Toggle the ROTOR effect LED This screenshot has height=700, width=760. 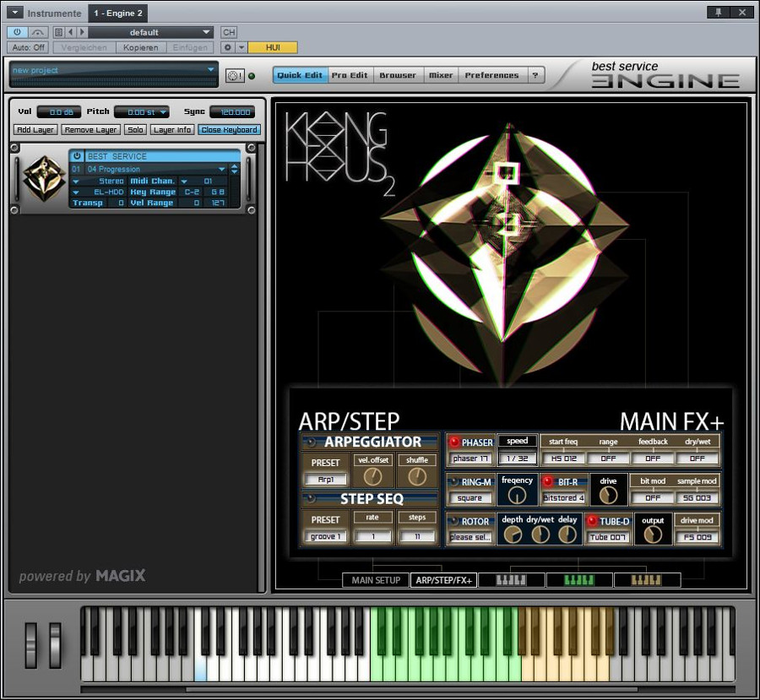(454, 521)
